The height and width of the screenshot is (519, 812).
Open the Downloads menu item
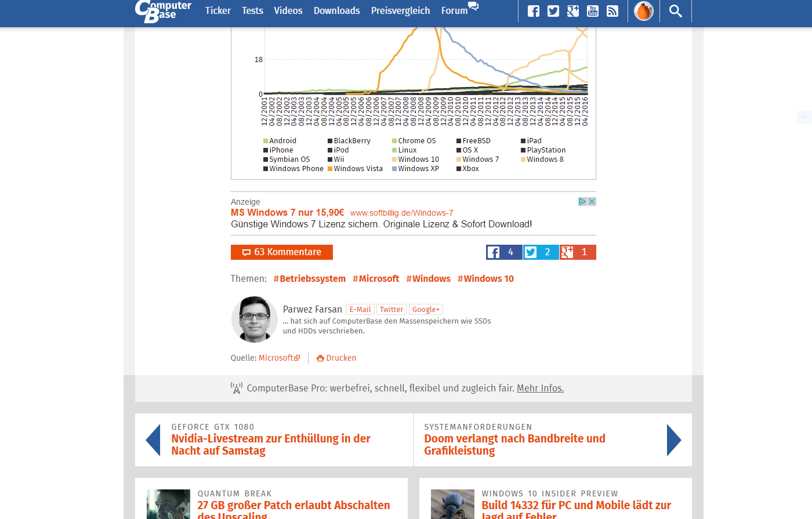pyautogui.click(x=337, y=10)
